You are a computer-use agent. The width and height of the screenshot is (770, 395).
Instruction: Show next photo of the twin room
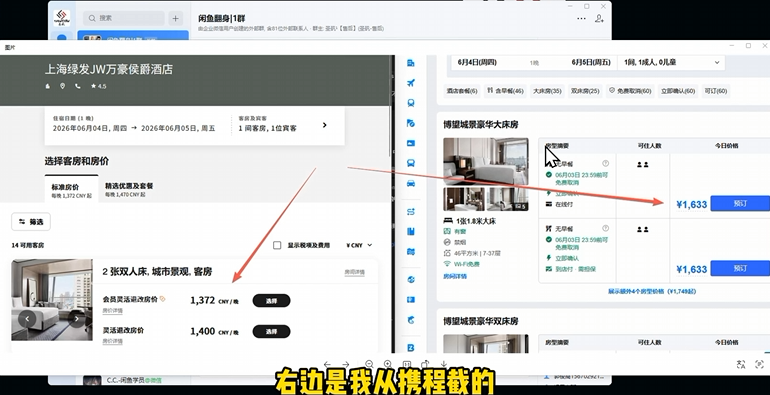pyautogui.click(x=77, y=319)
